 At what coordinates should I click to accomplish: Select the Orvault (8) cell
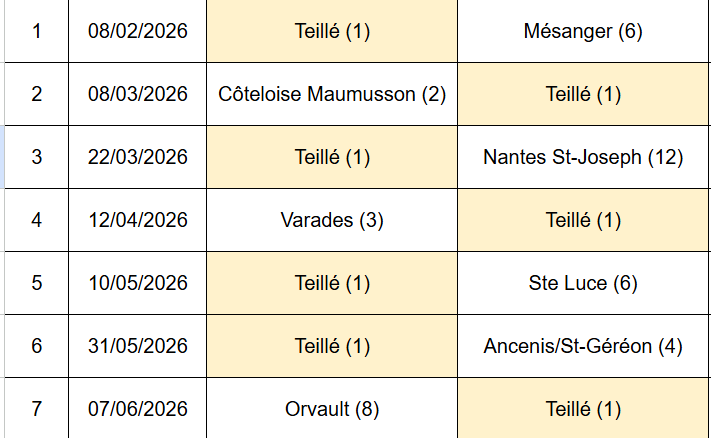(332, 408)
